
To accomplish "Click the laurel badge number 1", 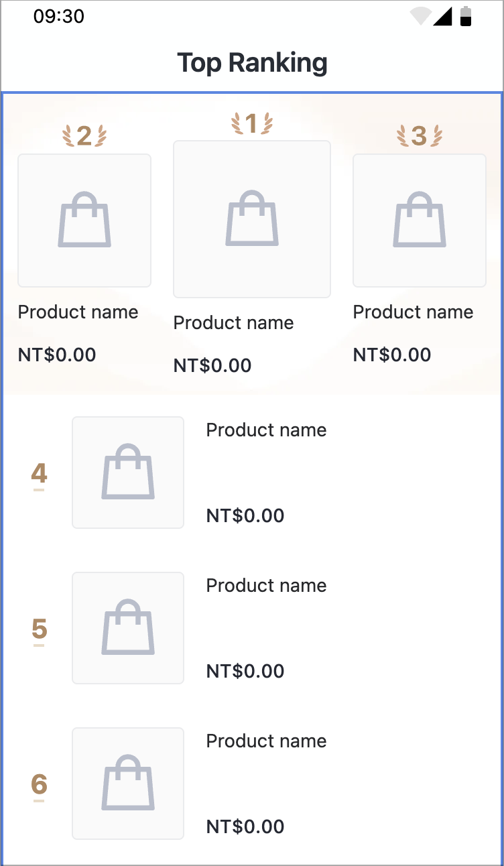I will coord(252,123).
